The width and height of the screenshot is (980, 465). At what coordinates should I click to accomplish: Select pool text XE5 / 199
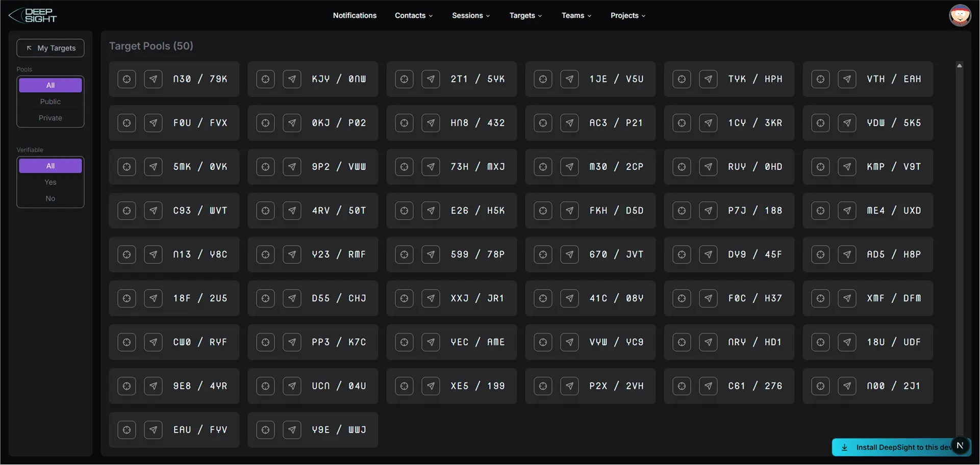coord(478,386)
